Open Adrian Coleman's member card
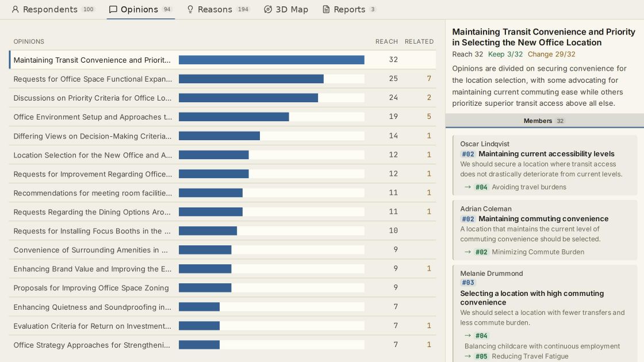The image size is (644, 362). coord(545,230)
